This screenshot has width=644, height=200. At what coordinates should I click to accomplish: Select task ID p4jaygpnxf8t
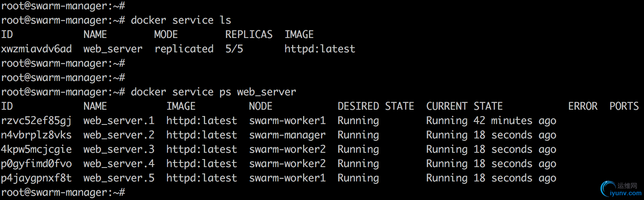(36, 178)
